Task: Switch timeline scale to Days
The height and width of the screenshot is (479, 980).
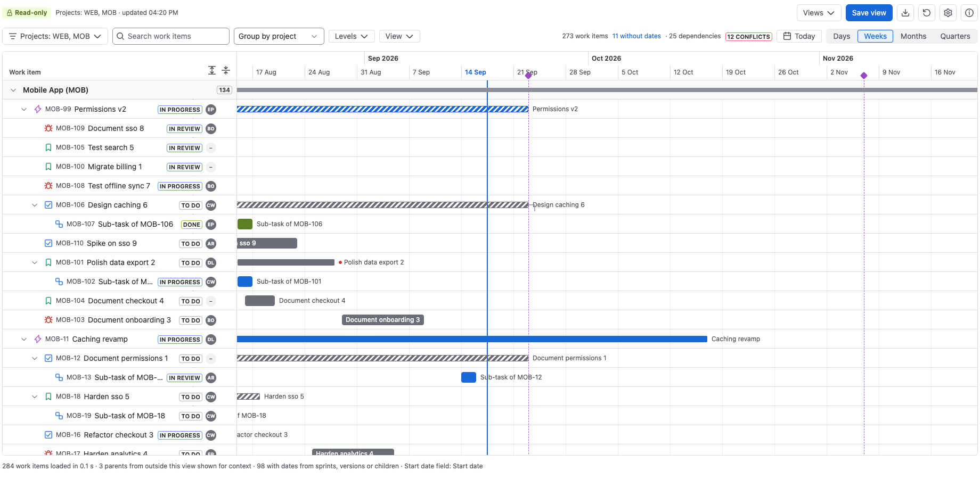Action: [x=842, y=36]
